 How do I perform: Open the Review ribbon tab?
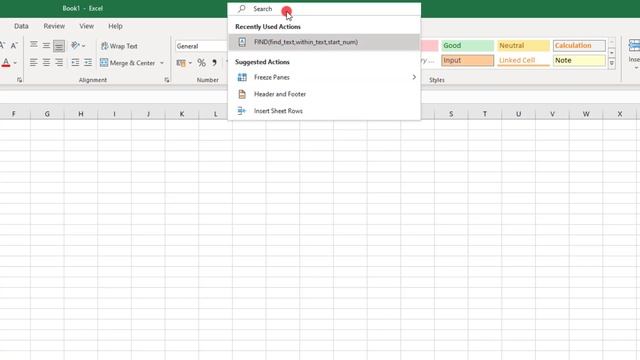coord(54,26)
